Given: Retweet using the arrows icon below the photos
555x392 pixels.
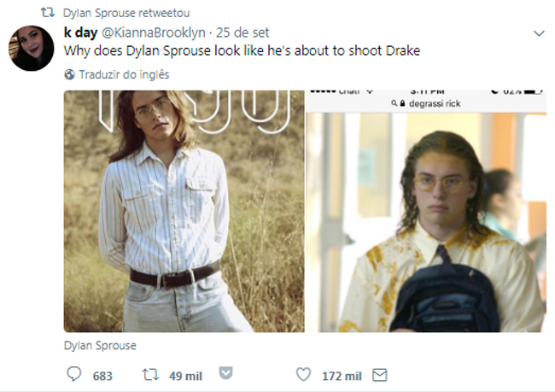Looking at the screenshot, I should tap(149, 375).
